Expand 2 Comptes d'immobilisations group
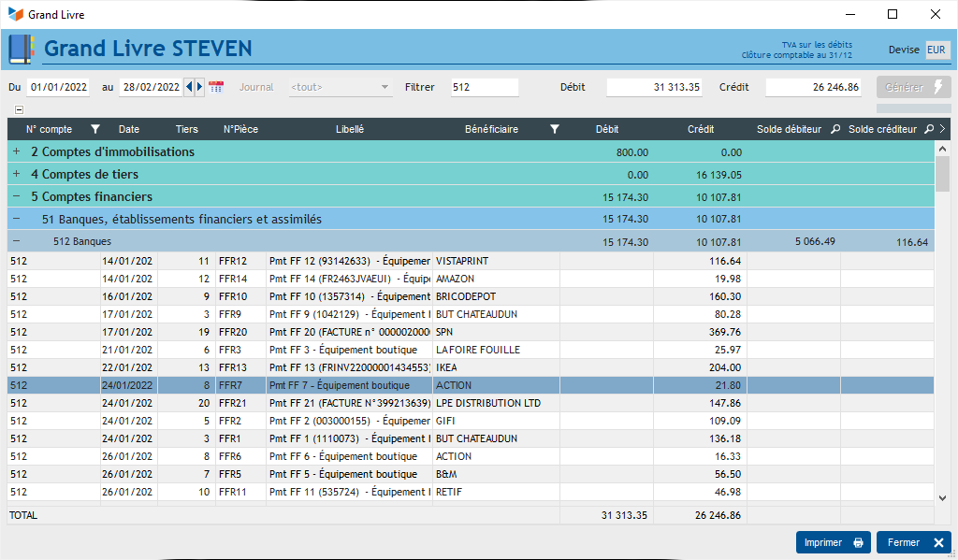 (16, 151)
